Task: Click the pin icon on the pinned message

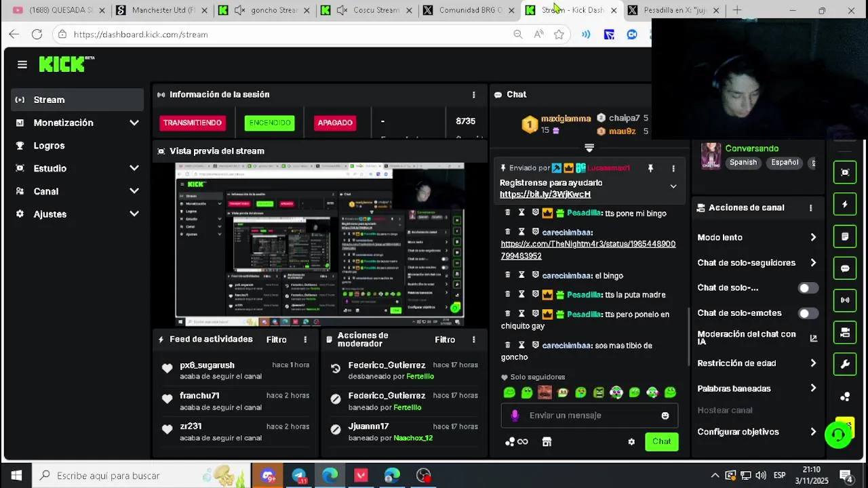Action: point(650,168)
